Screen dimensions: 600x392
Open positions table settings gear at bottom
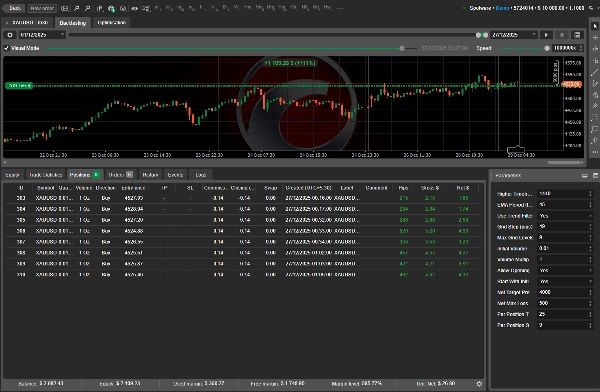coord(479,384)
